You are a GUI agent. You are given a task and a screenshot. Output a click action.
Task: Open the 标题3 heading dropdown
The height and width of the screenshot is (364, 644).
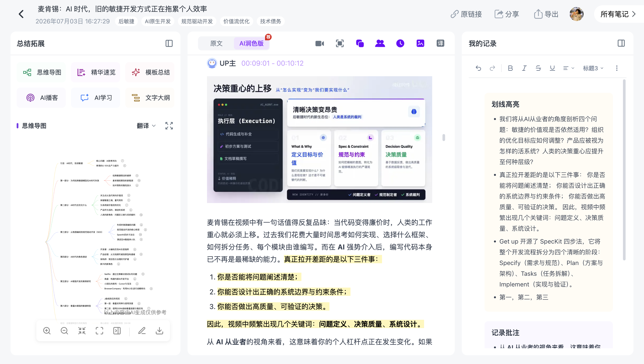[x=593, y=68]
